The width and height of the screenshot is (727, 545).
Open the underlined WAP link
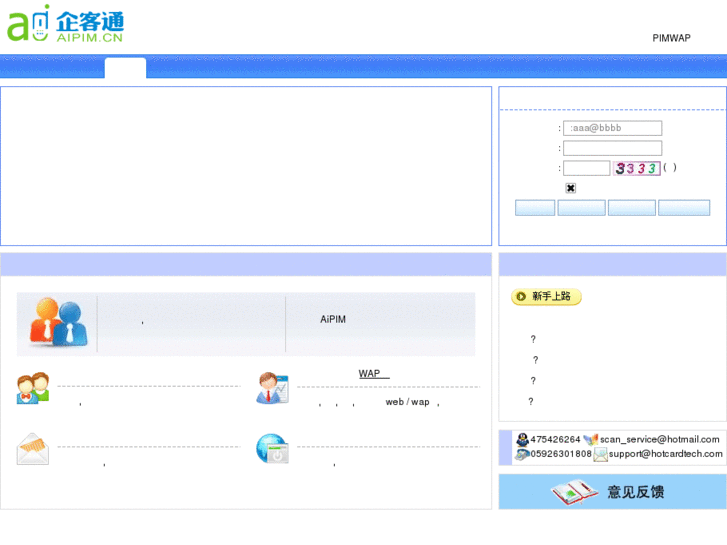pyautogui.click(x=374, y=373)
